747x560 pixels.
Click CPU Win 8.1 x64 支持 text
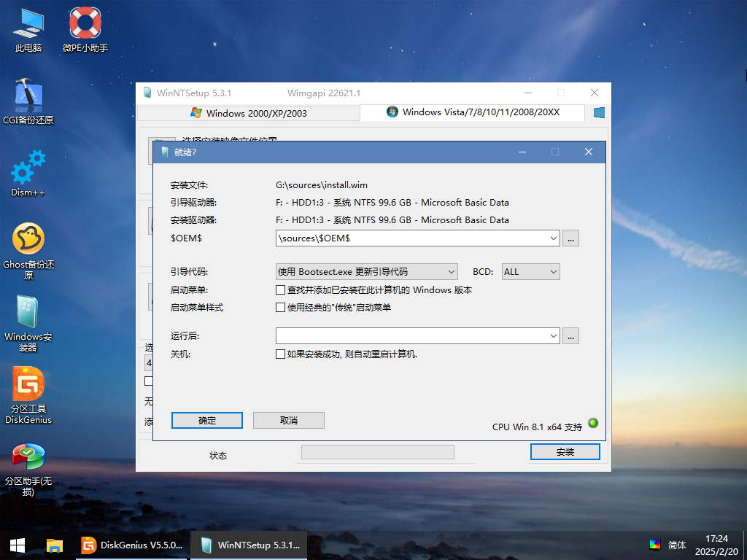pos(537,427)
